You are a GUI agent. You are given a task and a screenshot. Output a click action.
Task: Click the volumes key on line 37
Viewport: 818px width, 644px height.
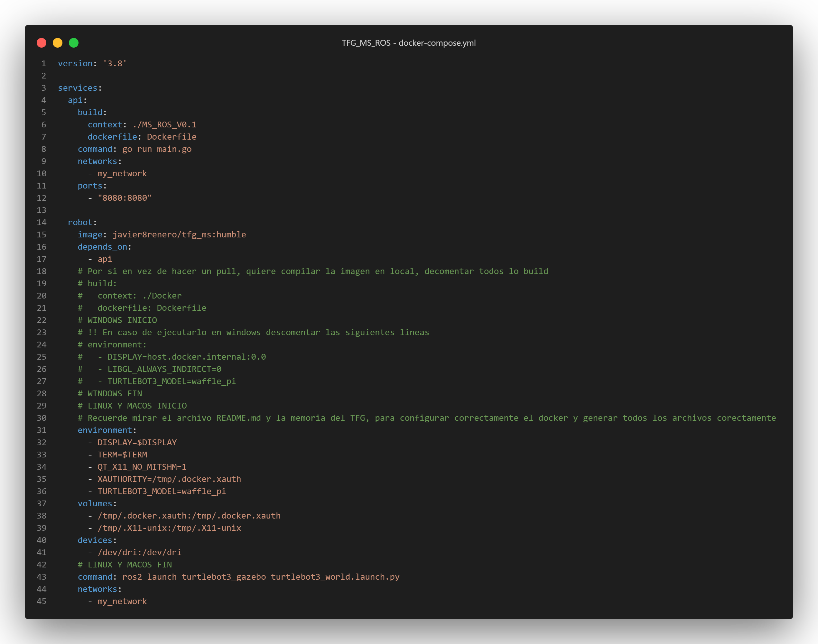click(95, 503)
